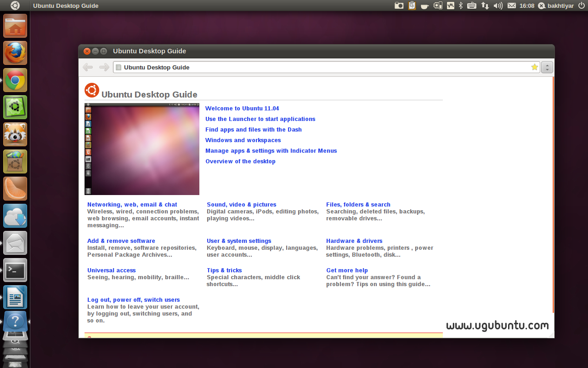
Task: Click the keyboard indicator icon
Action: click(x=472, y=6)
